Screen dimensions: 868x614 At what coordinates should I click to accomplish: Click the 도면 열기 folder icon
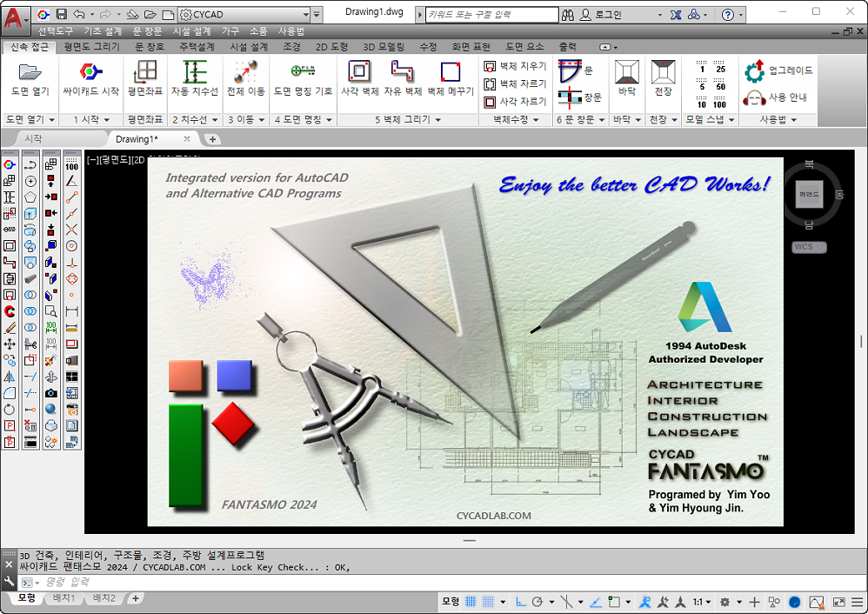pos(30,72)
